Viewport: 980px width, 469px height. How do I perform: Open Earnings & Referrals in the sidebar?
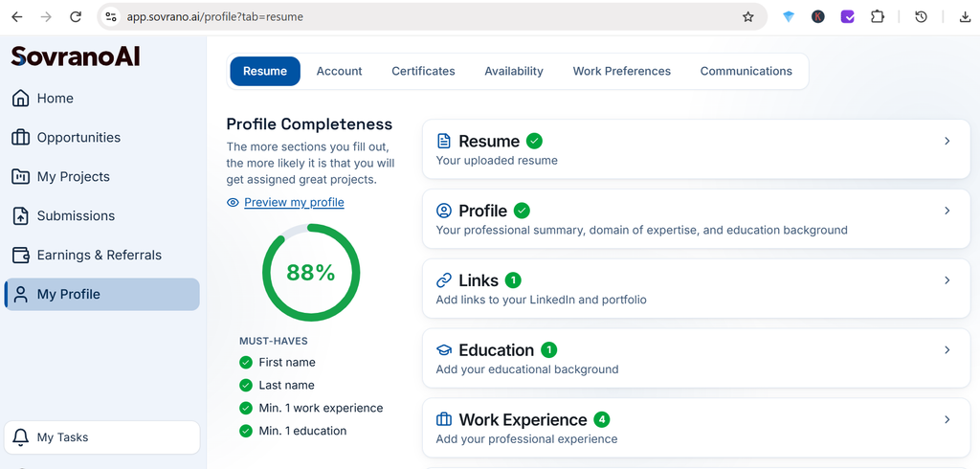coord(101,256)
